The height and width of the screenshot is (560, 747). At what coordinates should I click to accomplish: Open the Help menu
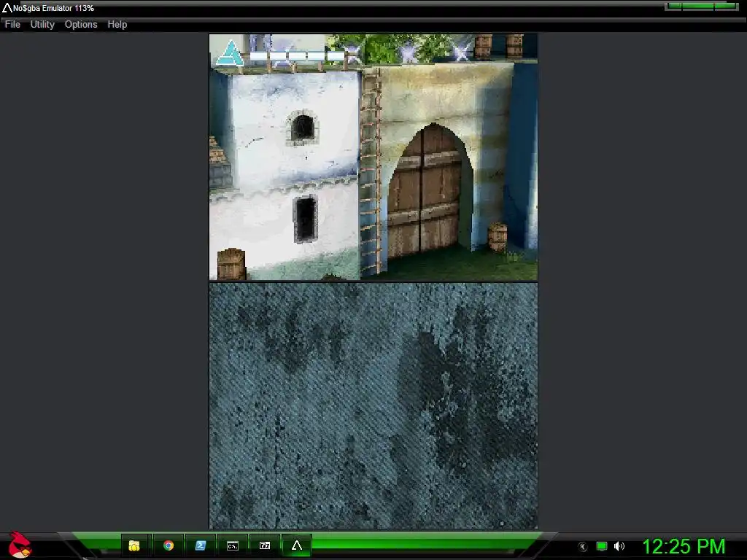point(117,24)
